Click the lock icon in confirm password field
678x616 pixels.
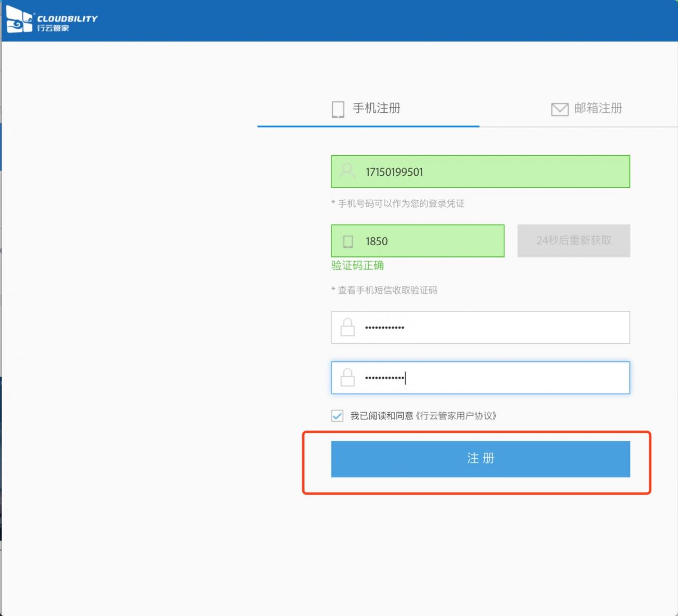(347, 378)
